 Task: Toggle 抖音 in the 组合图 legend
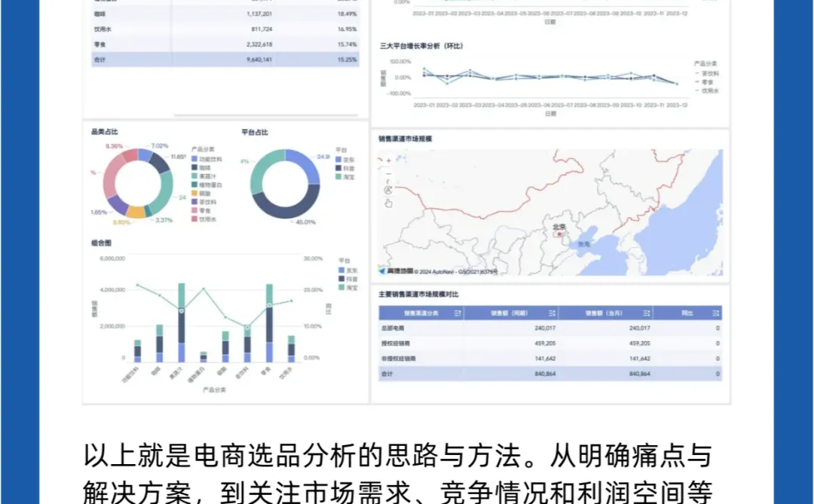click(347, 279)
